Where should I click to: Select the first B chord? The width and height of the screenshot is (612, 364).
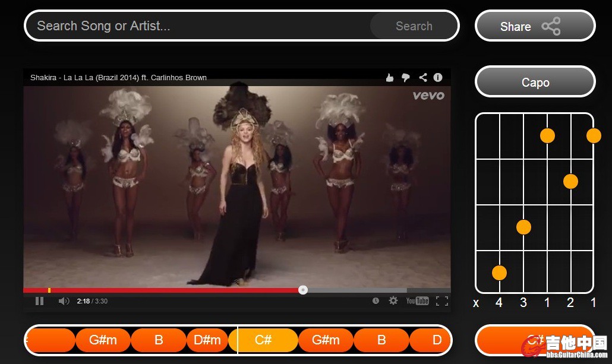[x=159, y=340]
